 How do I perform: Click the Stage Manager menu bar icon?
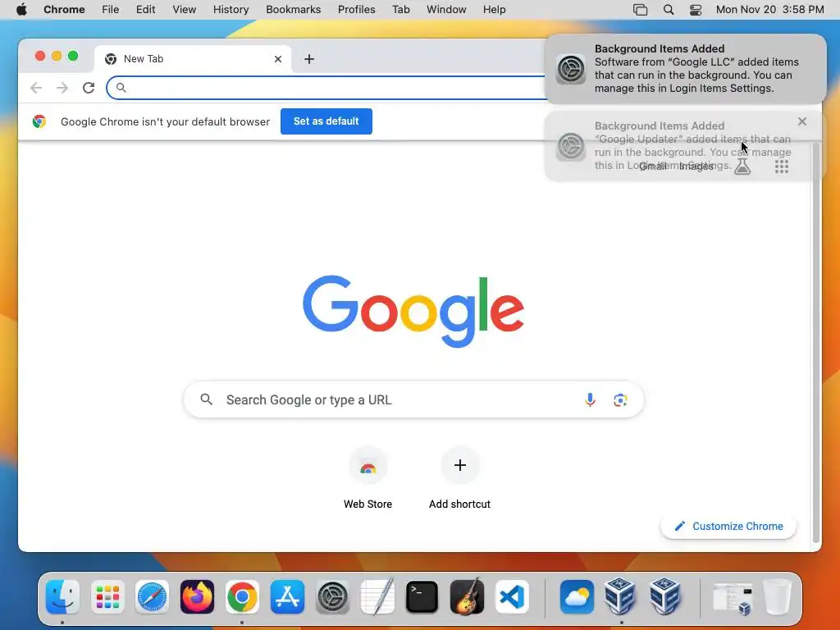tap(640, 10)
